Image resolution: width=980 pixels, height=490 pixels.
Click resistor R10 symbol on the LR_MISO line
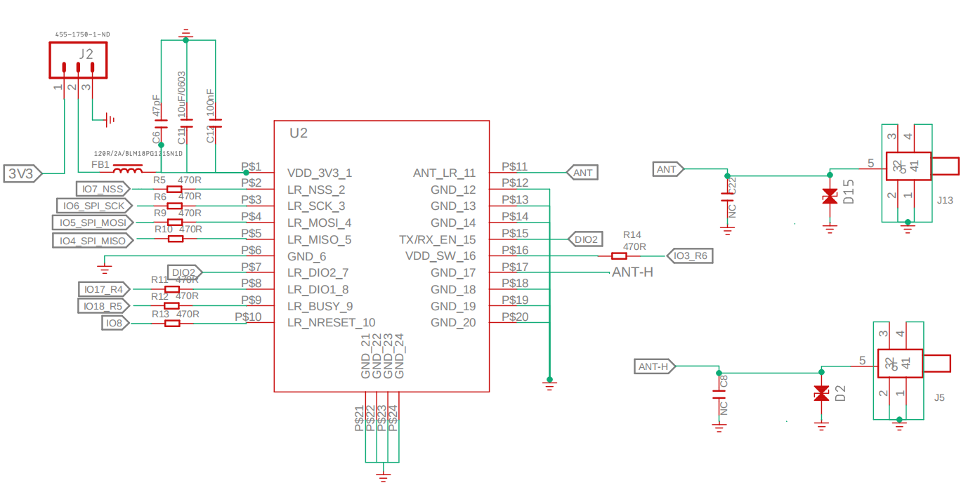pos(176,239)
